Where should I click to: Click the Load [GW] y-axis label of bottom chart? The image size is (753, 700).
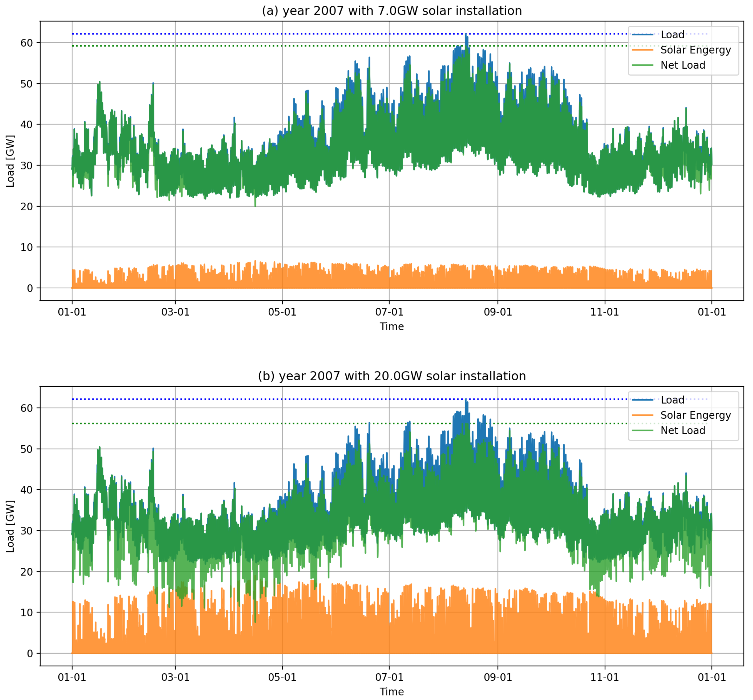(x=10, y=526)
